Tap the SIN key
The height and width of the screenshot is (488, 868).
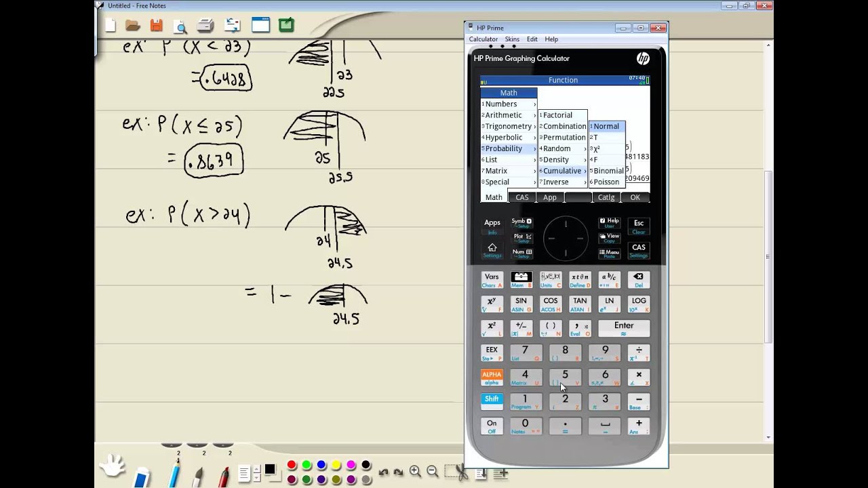521,304
